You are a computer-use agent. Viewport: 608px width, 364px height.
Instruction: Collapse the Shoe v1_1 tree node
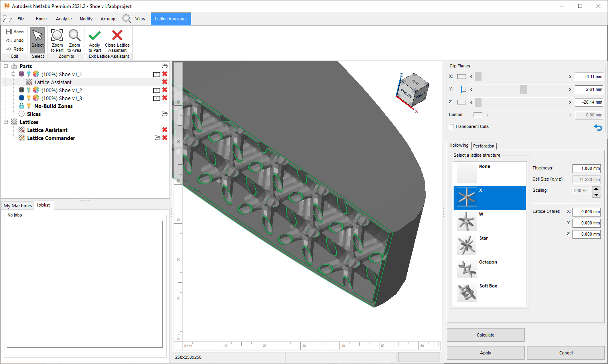click(13, 74)
